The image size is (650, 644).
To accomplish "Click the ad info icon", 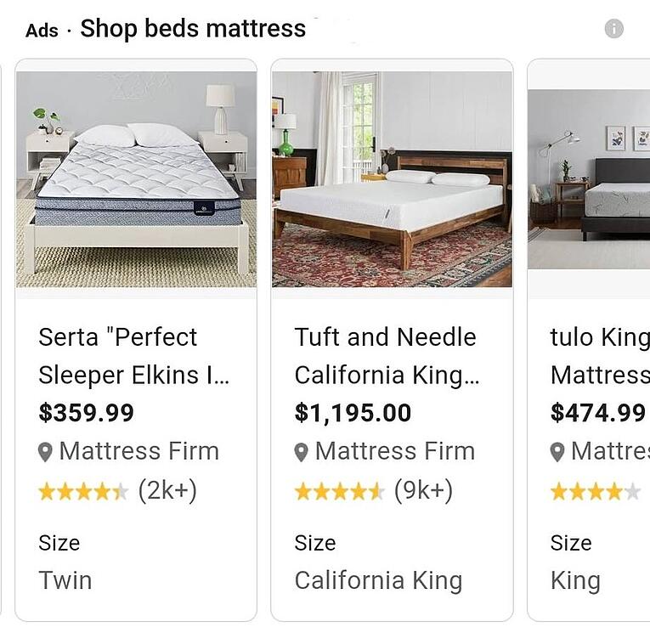I will tap(613, 29).
